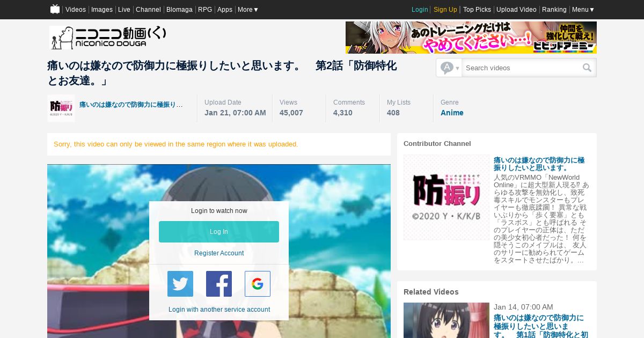The height and width of the screenshot is (338, 644).
Task: Click Register Account link
Action: 219,253
